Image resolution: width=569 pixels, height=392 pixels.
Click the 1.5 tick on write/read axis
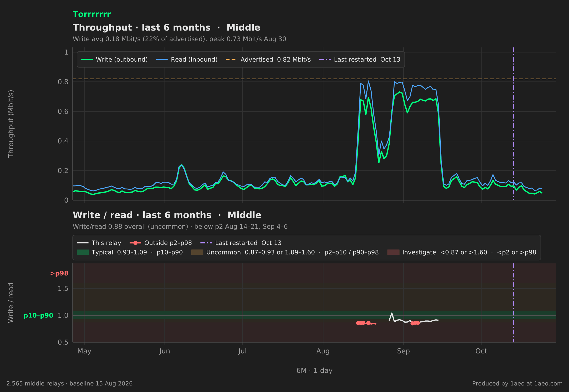pyautogui.click(x=63, y=289)
